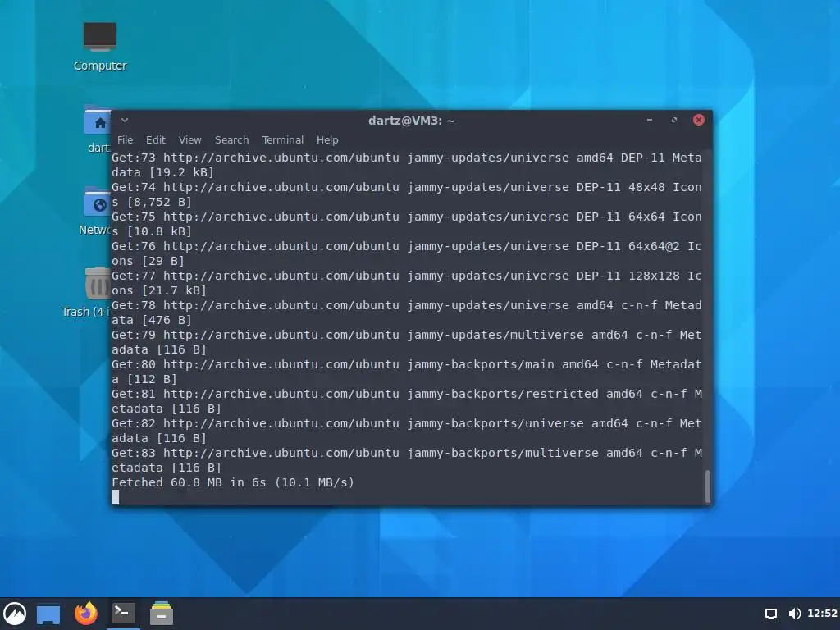Click the '[19.2 kB]' size text
The image size is (840, 630).
pos(181,172)
